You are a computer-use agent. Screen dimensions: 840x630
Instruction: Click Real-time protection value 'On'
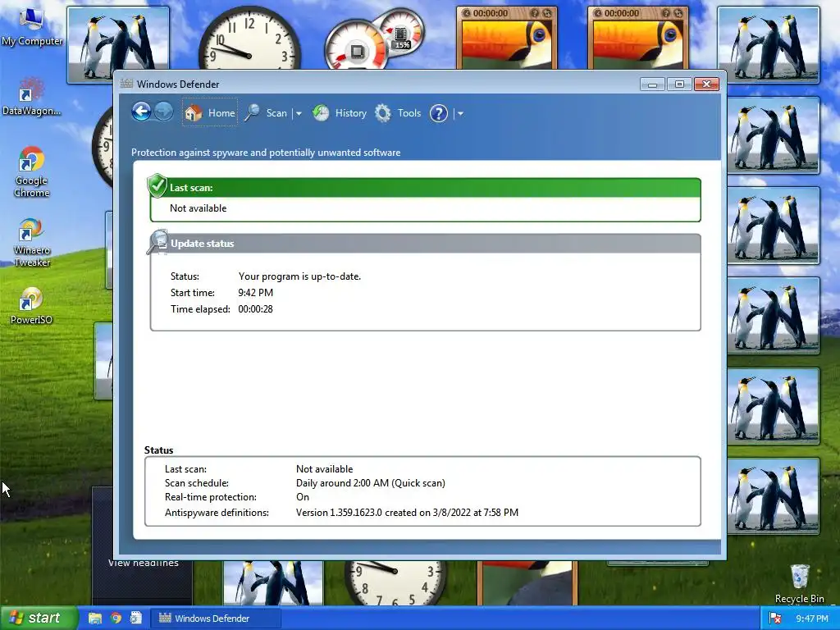[303, 497]
